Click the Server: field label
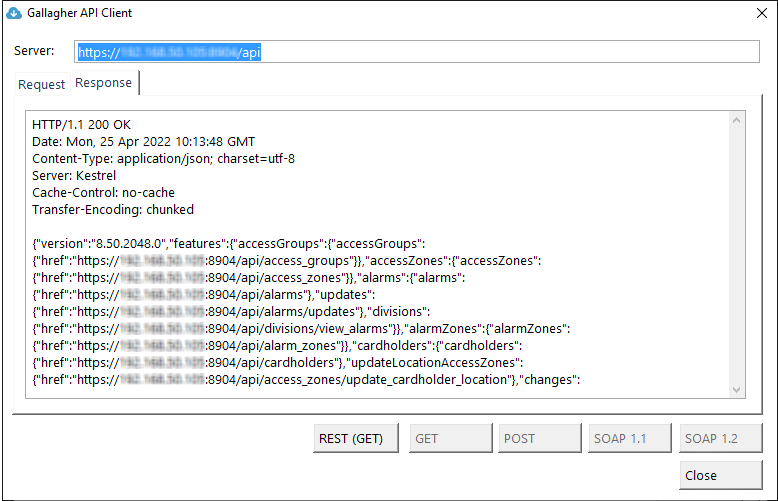Image resolution: width=778 pixels, height=501 pixels. click(x=34, y=51)
